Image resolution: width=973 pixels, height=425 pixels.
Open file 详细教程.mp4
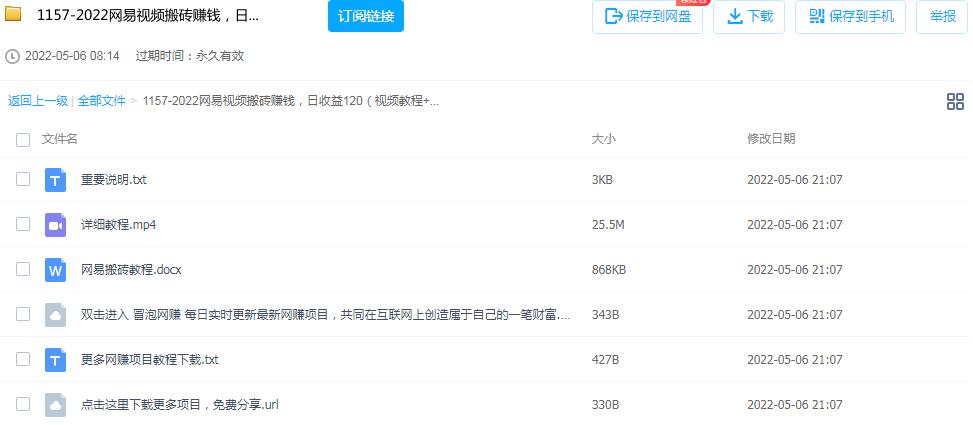(119, 225)
